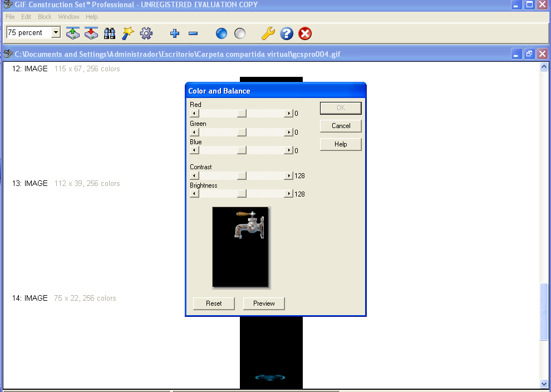Viewport: 551px width, 392px height.
Task: Open the File menu
Action: coord(10,17)
